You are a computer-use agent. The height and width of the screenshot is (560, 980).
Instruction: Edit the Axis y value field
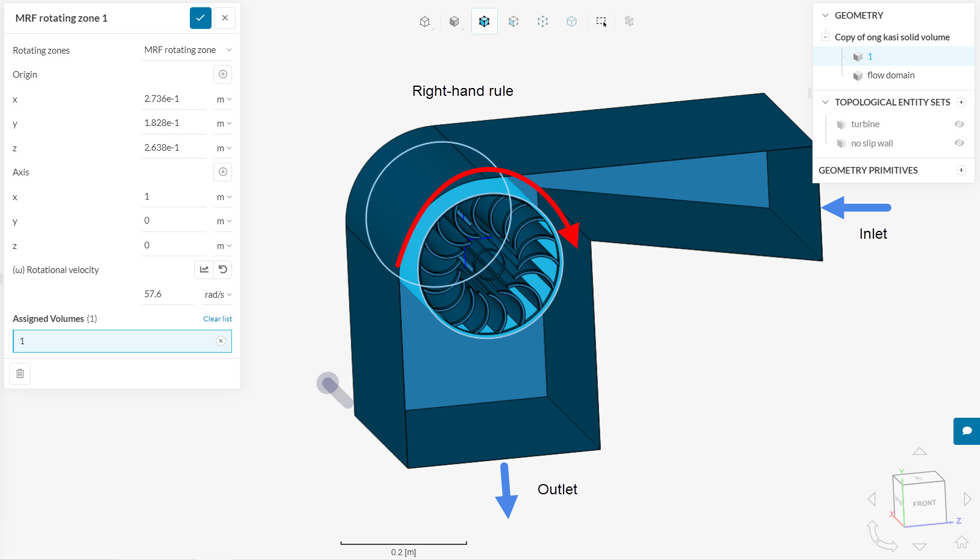(x=174, y=221)
